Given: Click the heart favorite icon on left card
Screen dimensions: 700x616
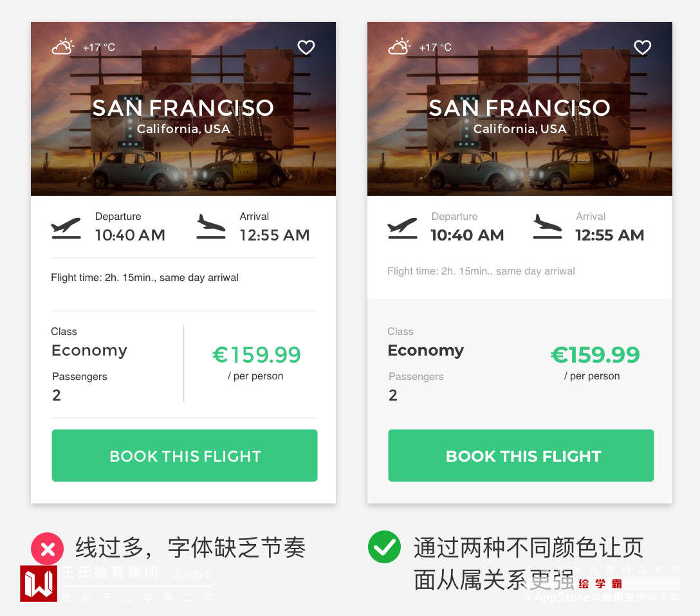Looking at the screenshot, I should pos(306,47).
